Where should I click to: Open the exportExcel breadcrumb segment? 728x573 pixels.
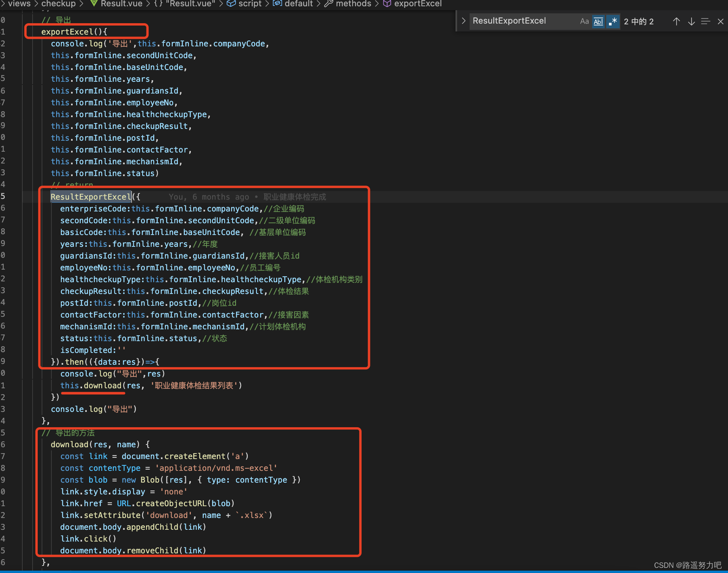pos(418,4)
